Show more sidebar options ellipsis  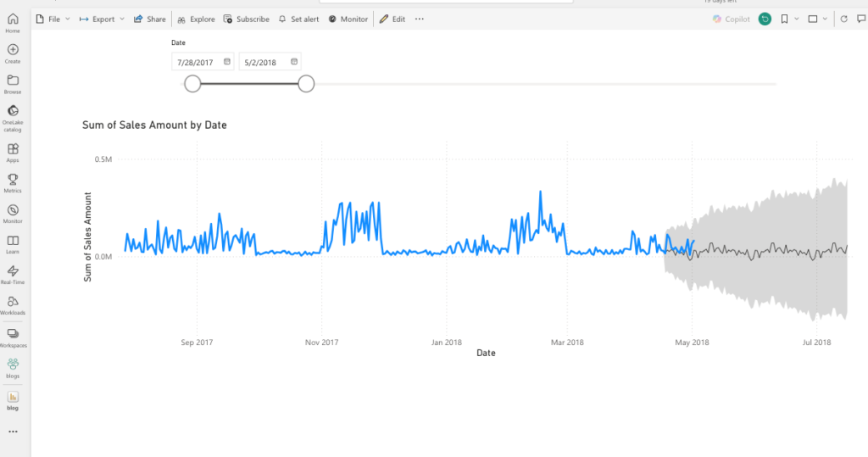tap(13, 432)
